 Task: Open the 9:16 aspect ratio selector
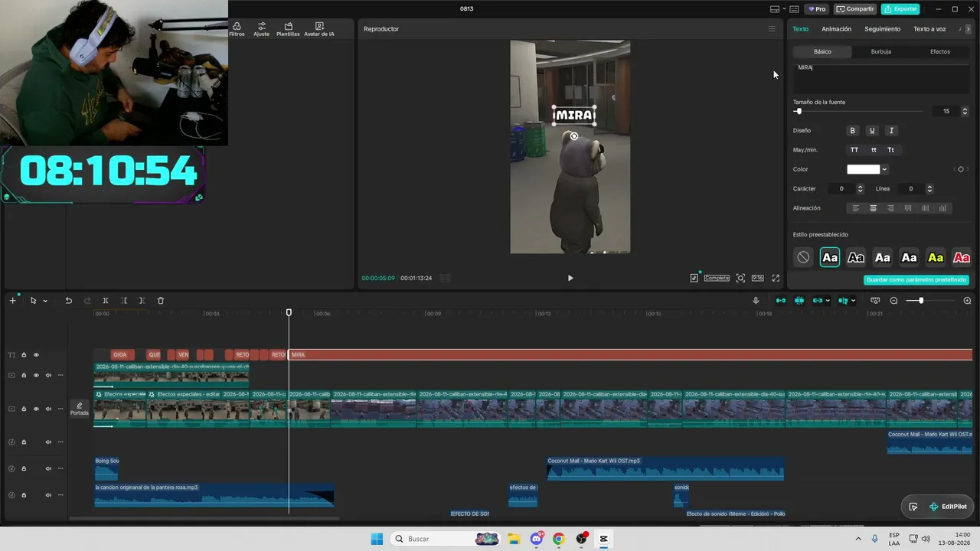pos(757,279)
